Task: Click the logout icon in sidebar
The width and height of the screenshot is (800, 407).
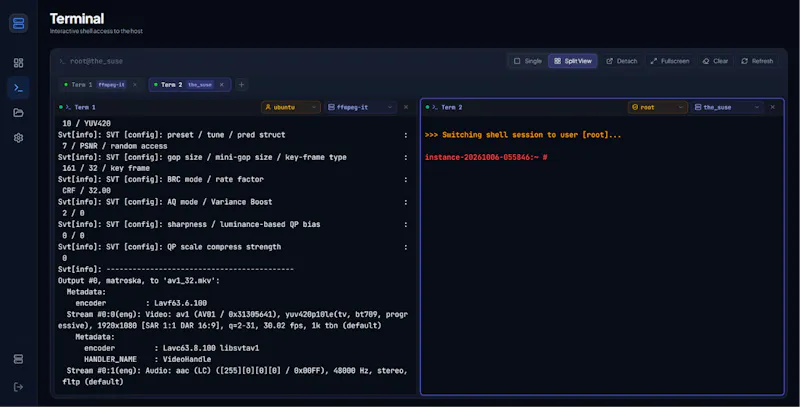Action: pos(18,387)
